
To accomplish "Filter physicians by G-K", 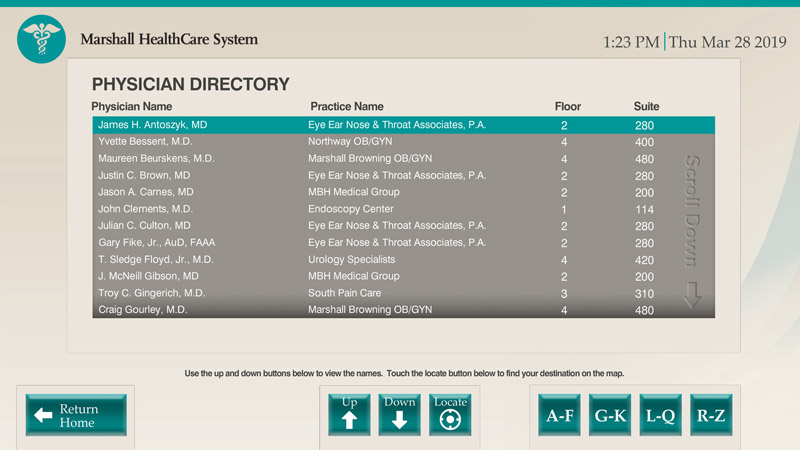I will pos(610,415).
